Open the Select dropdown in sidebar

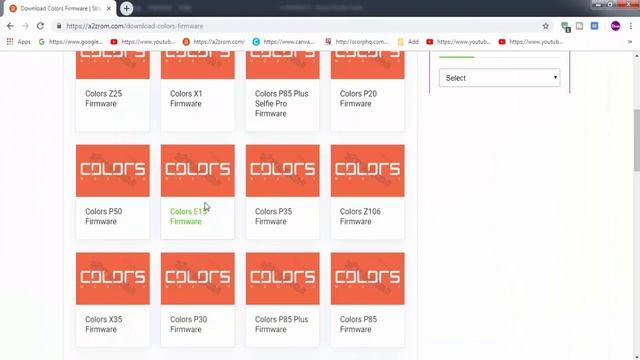pyautogui.click(x=500, y=78)
